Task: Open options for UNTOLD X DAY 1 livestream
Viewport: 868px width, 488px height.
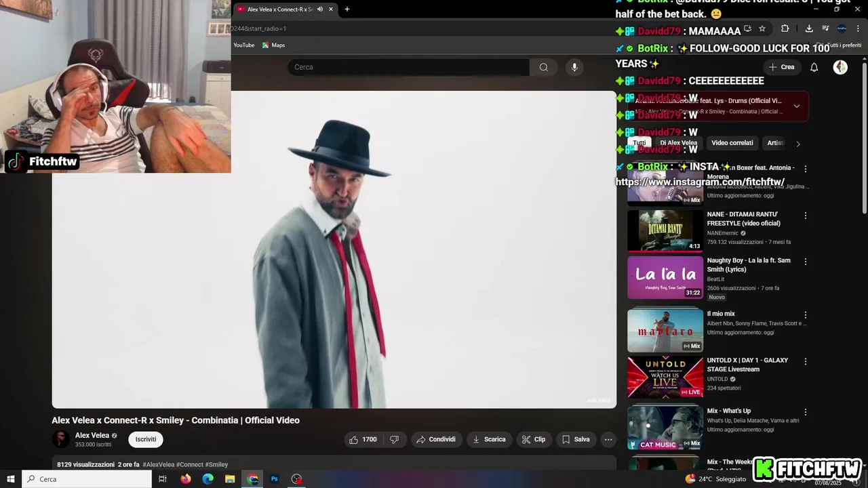Action: point(806,361)
